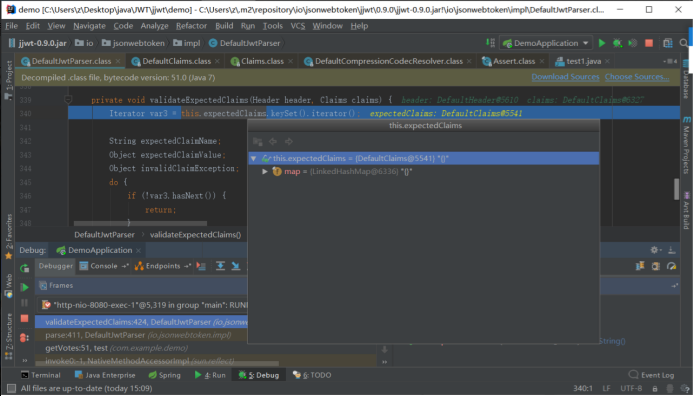Screen dimensions: 693x396
Task: Open the UTF-8 encoding selector
Action: pos(631,388)
